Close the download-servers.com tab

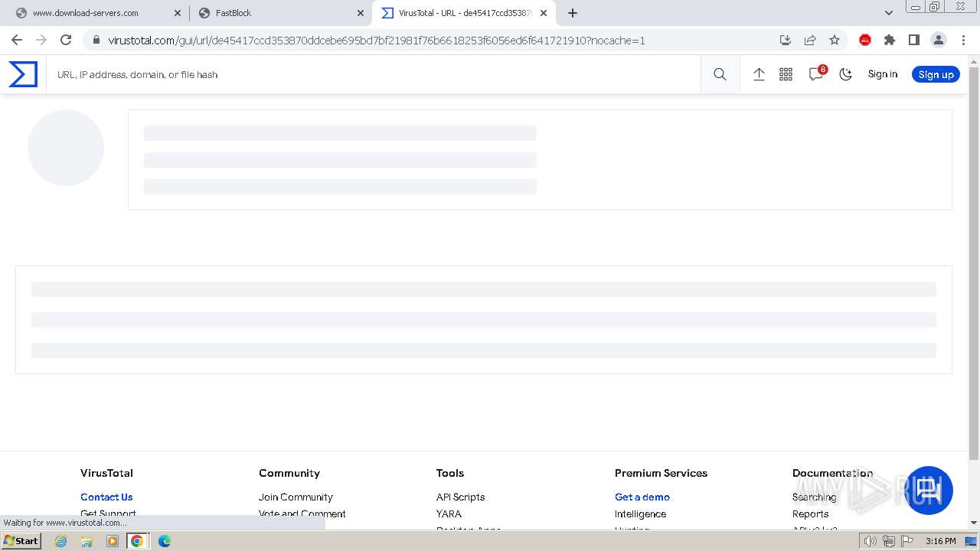(178, 13)
